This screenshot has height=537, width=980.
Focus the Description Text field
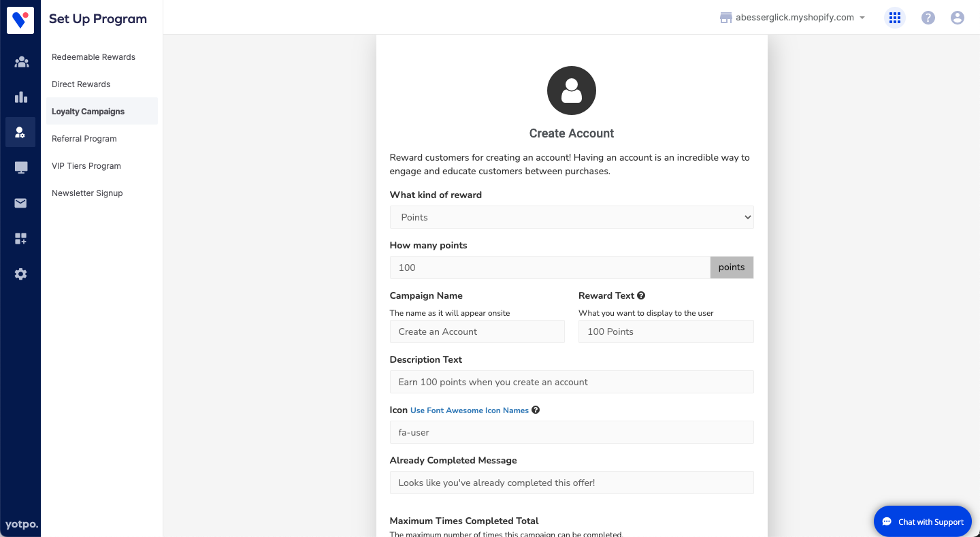coord(572,382)
